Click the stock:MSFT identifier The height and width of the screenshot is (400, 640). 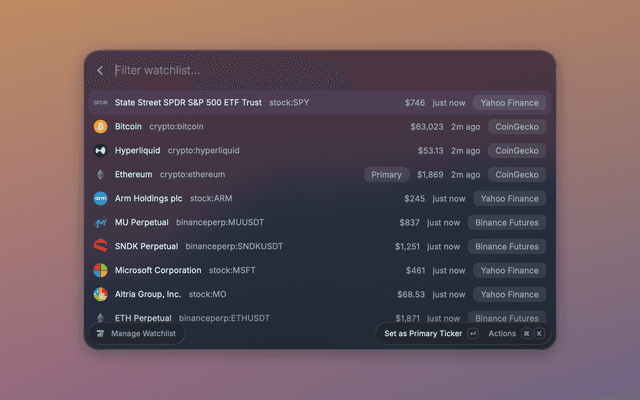(x=232, y=270)
